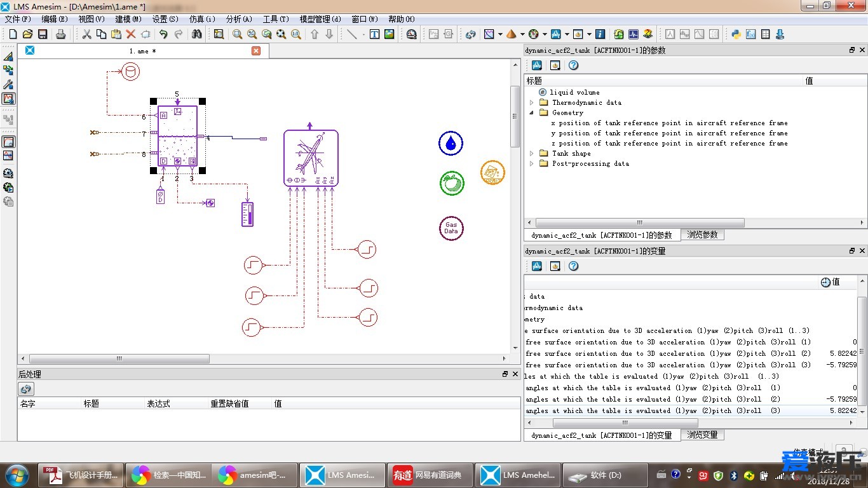Open the 编辑(E) menu
Image resolution: width=868 pixels, height=488 pixels.
(55, 19)
